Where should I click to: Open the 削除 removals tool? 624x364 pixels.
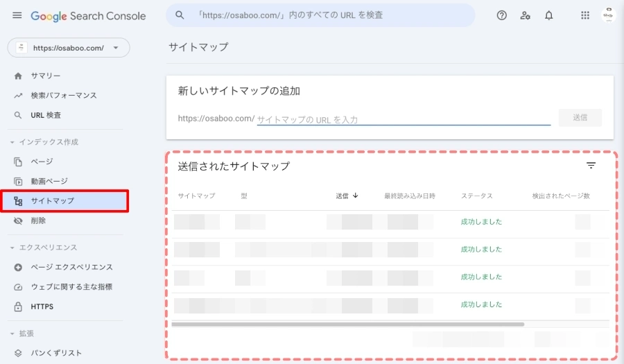pos(38,220)
